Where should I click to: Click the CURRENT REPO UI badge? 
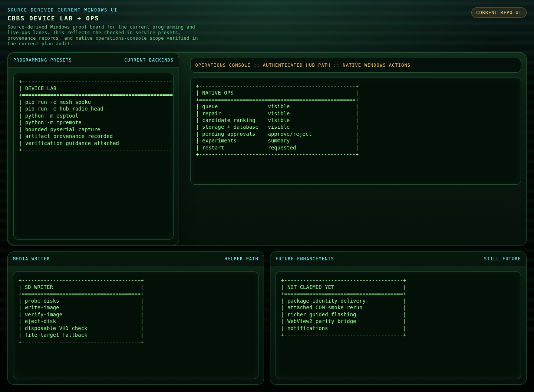499,13
